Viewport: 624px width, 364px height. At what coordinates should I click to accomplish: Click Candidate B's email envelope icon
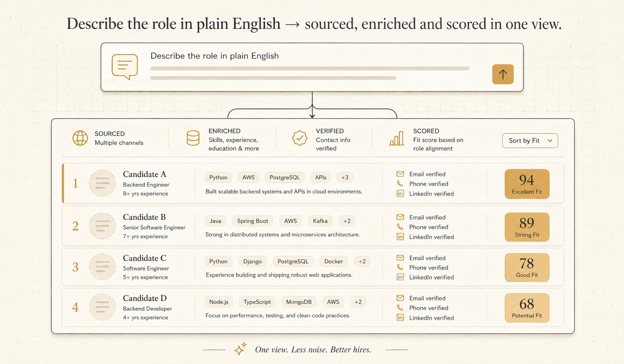coord(400,217)
